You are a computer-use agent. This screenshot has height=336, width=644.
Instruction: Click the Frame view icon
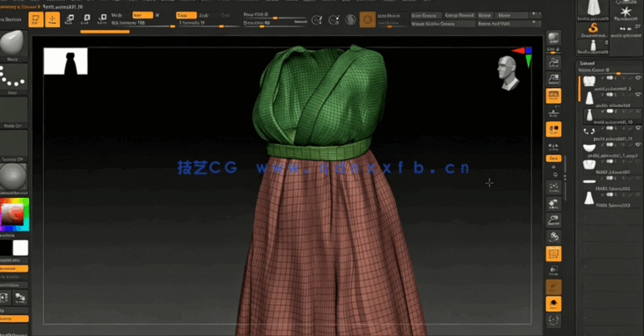tap(553, 187)
